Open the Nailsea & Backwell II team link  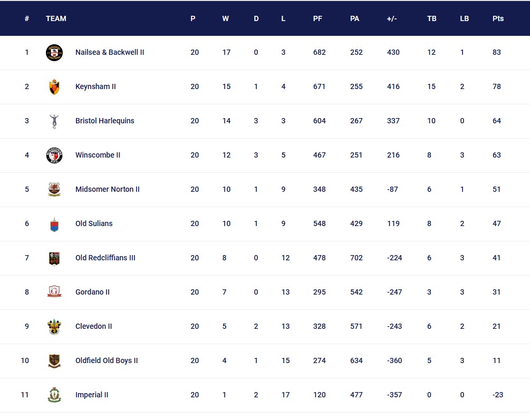[110, 53]
